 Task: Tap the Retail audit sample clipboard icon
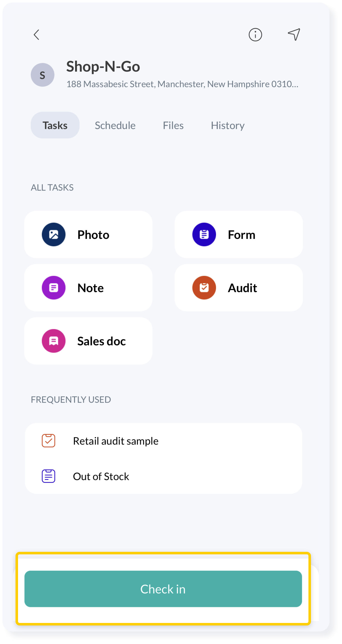click(x=48, y=441)
